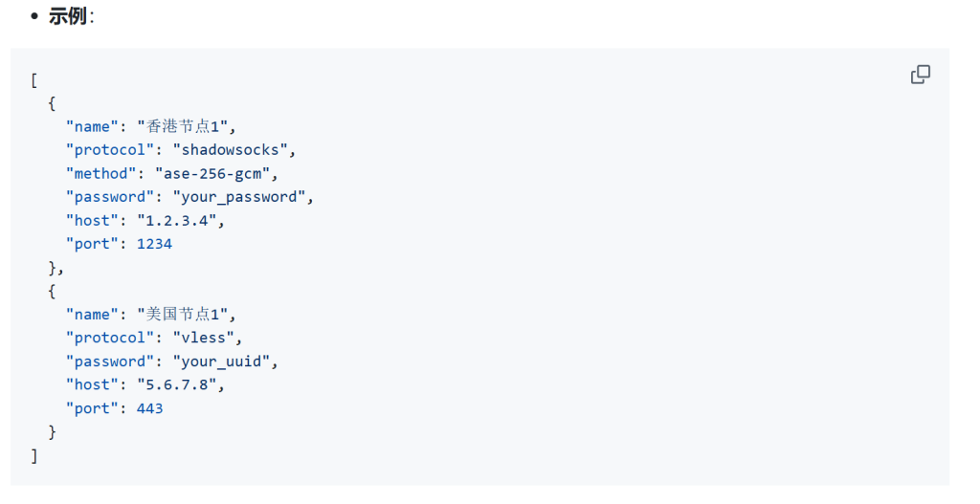This screenshot has width=980, height=504.
Task: Click the "your_password" string value
Action: (x=243, y=197)
